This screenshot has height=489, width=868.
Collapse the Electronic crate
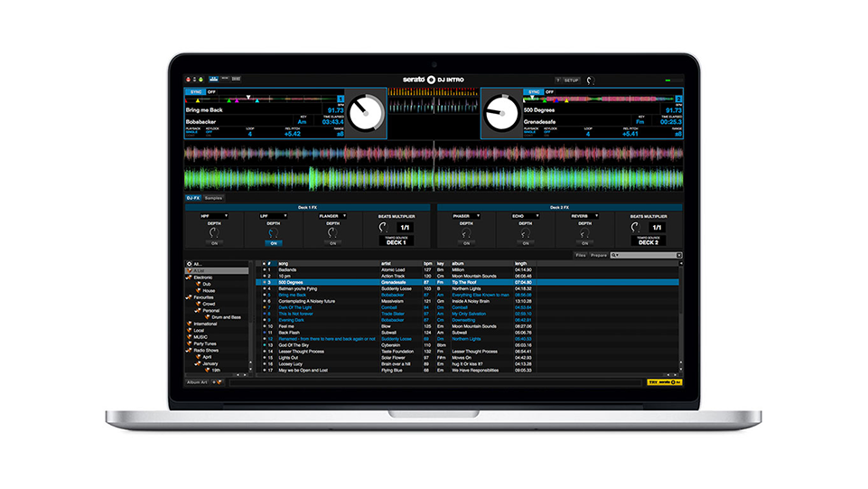coord(189,277)
